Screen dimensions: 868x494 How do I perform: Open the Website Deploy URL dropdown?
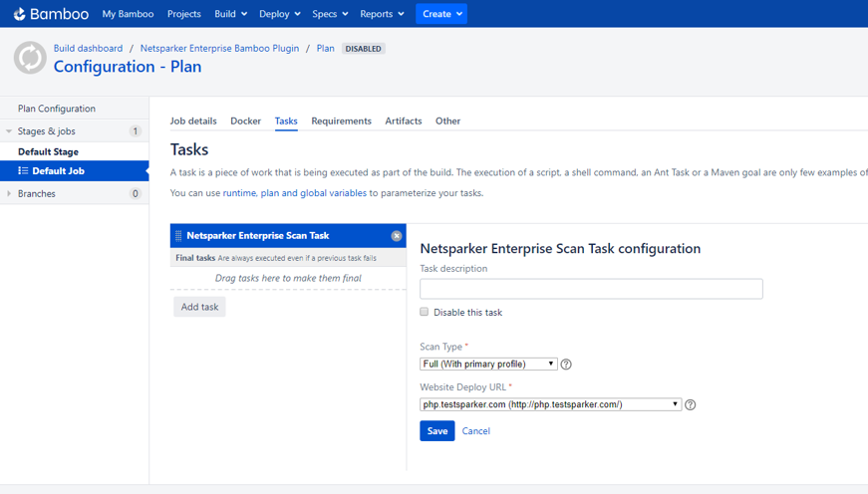pos(550,404)
